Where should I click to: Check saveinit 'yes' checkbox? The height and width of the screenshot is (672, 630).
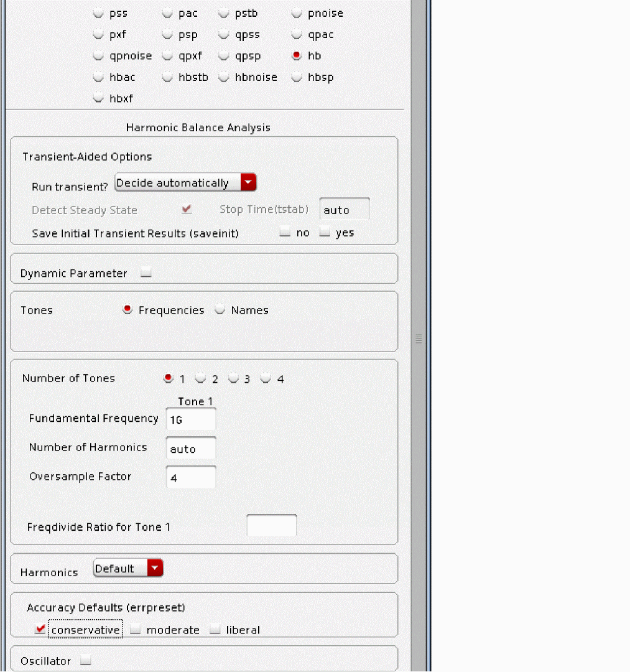pyautogui.click(x=325, y=233)
